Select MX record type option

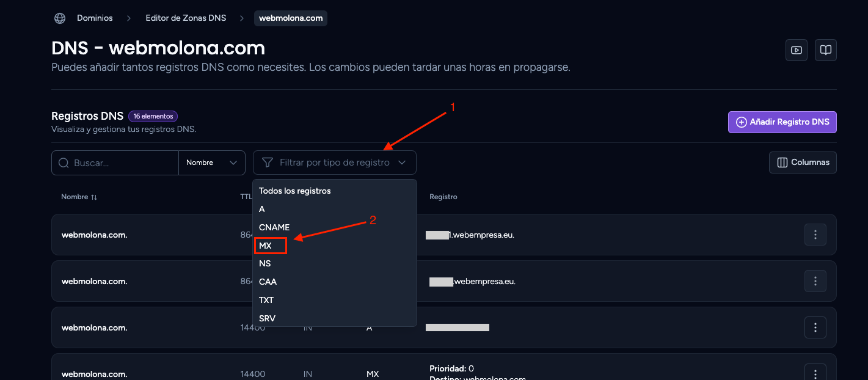[335, 246]
